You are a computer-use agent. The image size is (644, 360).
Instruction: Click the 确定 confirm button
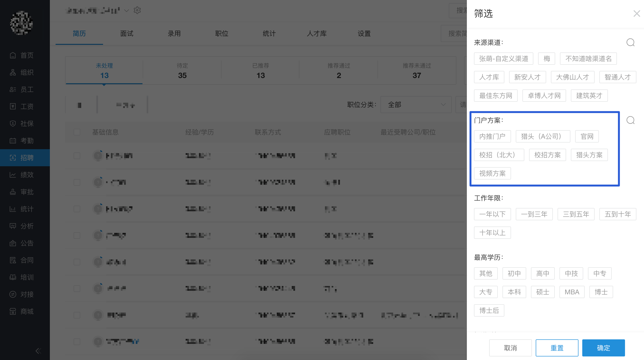click(x=603, y=348)
